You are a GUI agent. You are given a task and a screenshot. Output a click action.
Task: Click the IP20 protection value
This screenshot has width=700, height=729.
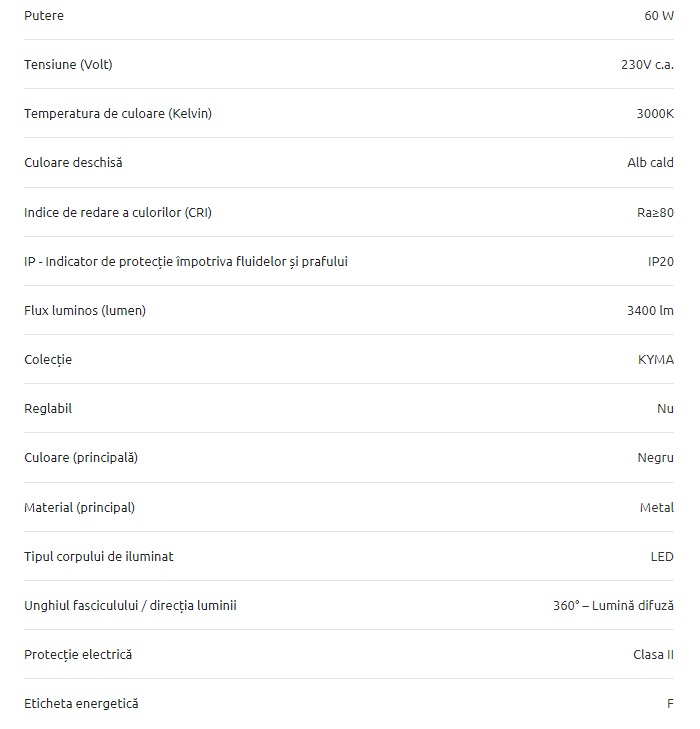[x=660, y=261]
